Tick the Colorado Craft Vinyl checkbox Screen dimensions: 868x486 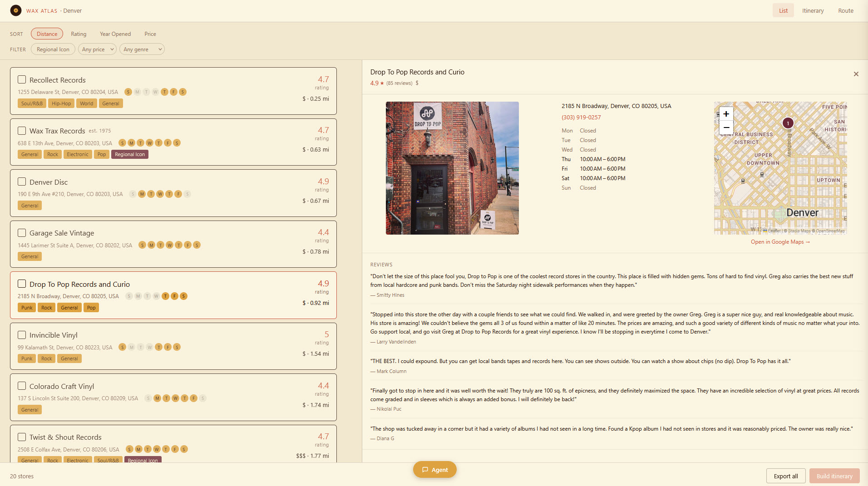[x=22, y=386]
